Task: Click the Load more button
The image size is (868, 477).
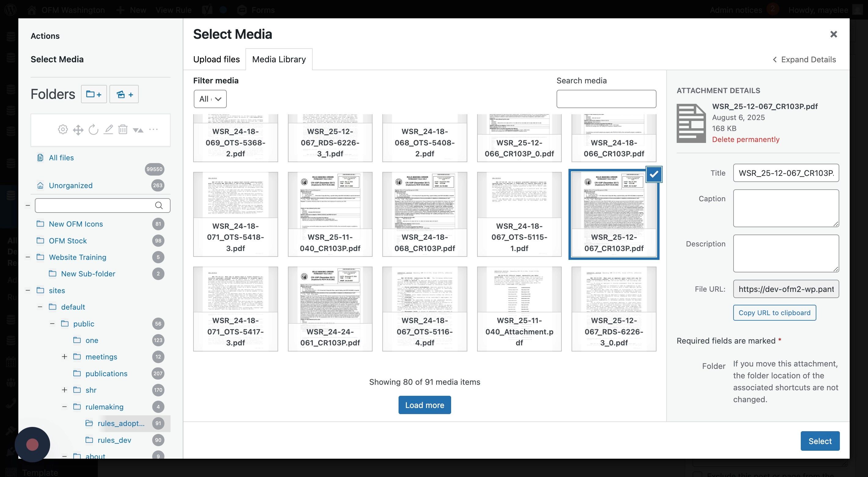Action: (424, 405)
